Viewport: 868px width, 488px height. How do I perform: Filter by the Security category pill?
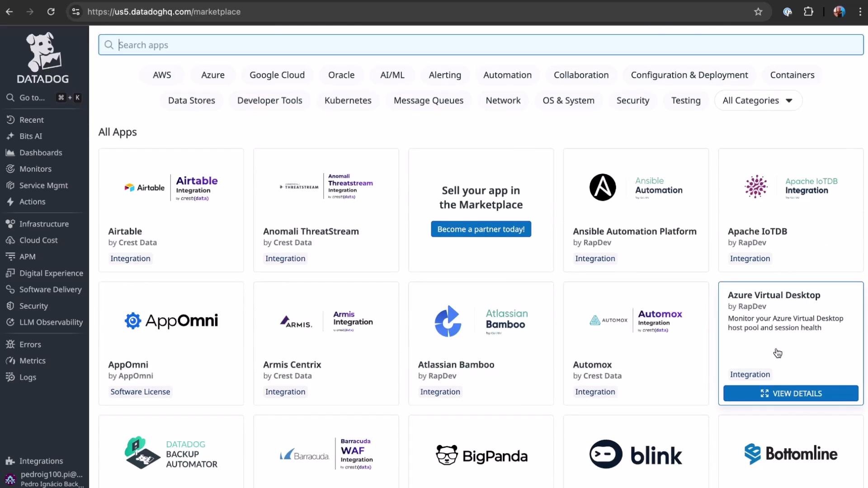tap(633, 100)
